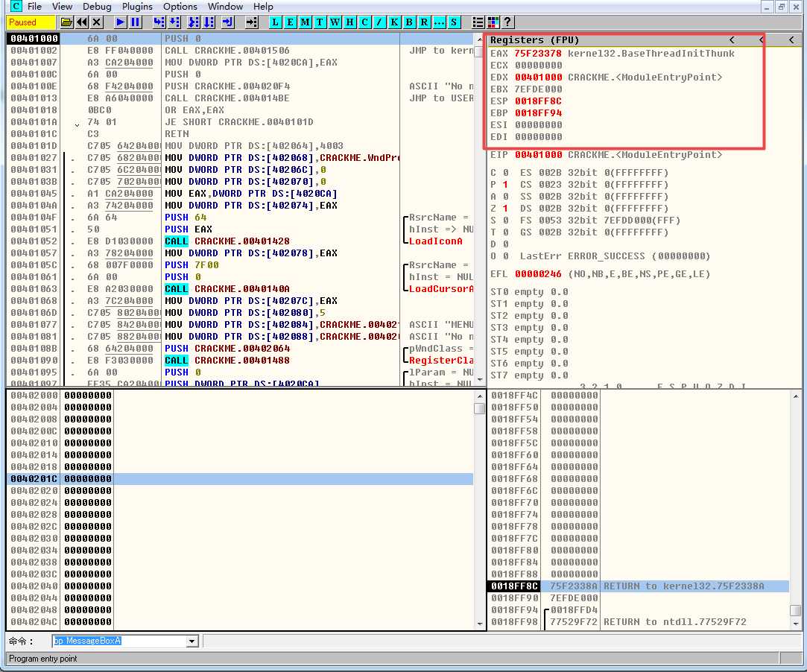Open the Call stack window (K)
Image resolution: width=807 pixels, height=672 pixels.
[x=394, y=22]
